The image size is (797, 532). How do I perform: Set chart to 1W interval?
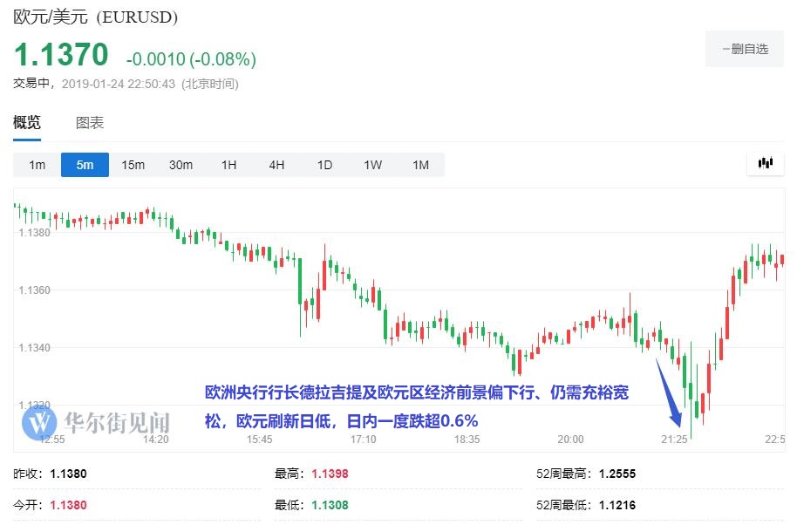pyautogui.click(x=372, y=165)
